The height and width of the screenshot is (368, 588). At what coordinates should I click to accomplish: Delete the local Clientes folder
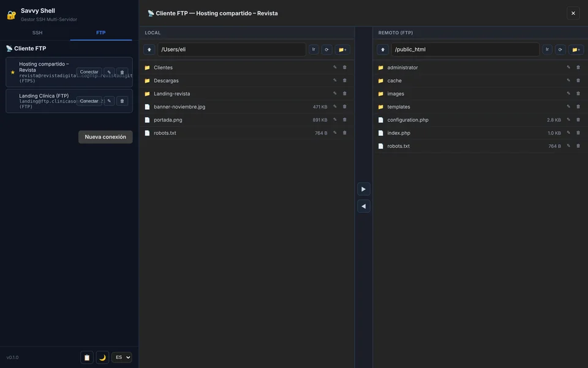345,67
